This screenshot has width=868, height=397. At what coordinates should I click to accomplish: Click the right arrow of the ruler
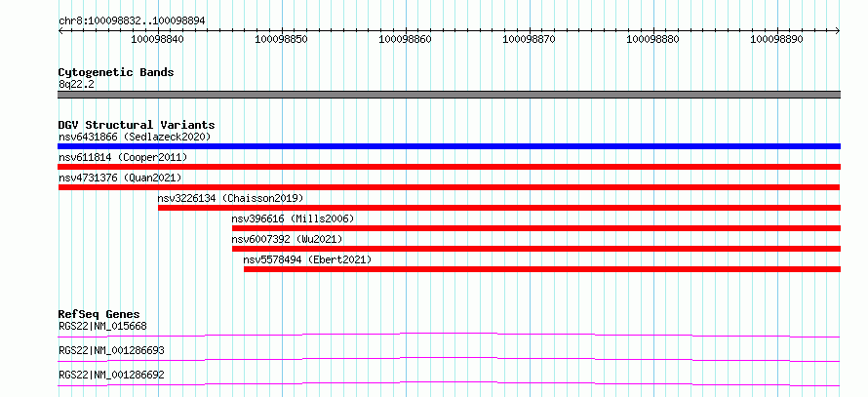[838, 31]
